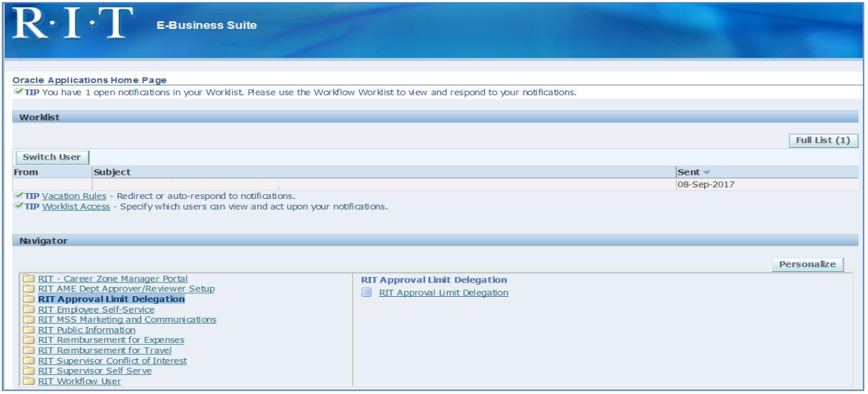Open the Vacation Rules link
Image resolution: width=868 pixels, height=394 pixels.
74,196
